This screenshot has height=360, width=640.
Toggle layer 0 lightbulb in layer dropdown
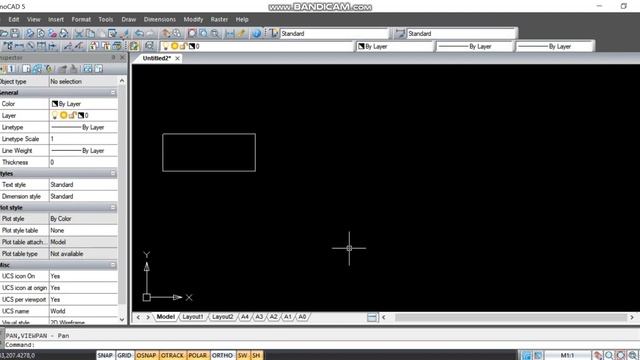[165, 46]
